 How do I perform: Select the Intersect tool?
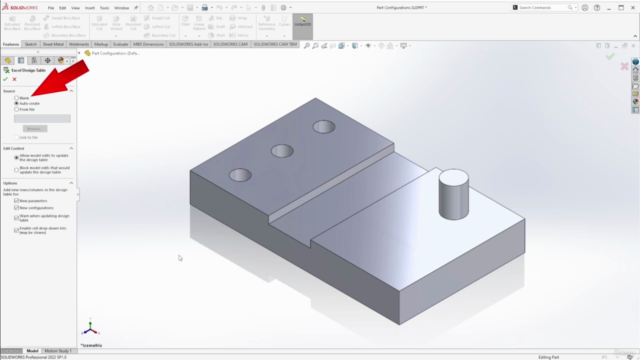tap(241, 27)
